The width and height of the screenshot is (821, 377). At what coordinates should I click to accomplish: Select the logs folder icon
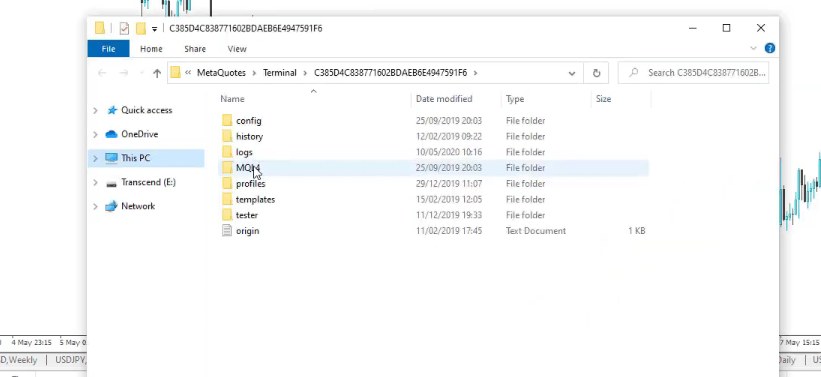[x=227, y=152]
